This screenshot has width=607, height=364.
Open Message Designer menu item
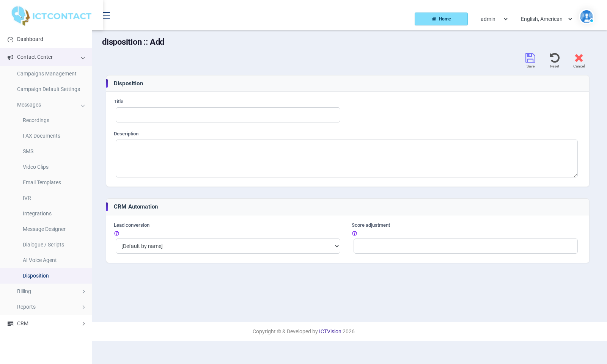[x=44, y=229]
